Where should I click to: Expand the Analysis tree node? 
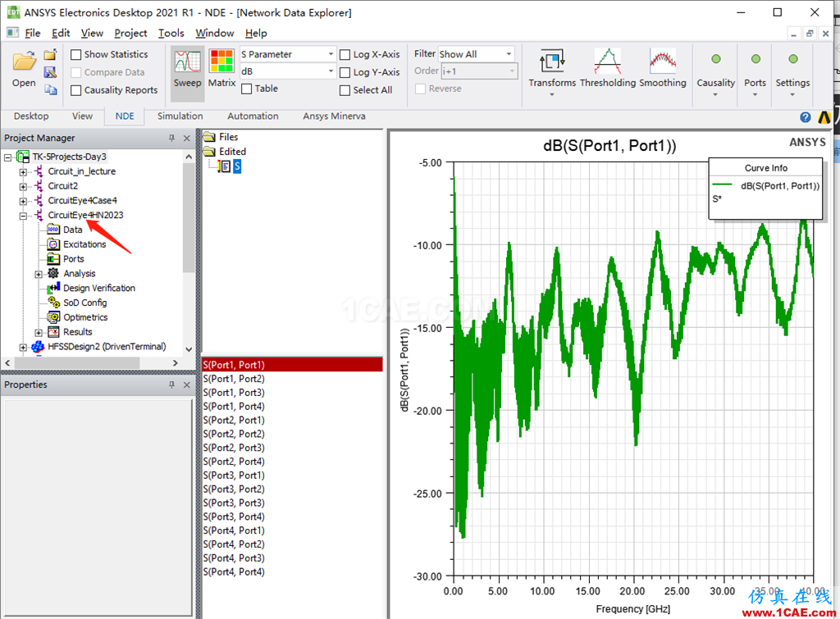coord(39,274)
